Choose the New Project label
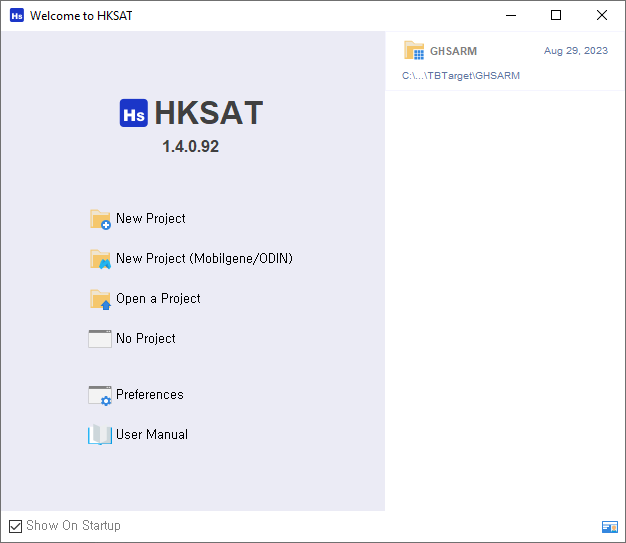The image size is (626, 543). pyautogui.click(x=151, y=219)
